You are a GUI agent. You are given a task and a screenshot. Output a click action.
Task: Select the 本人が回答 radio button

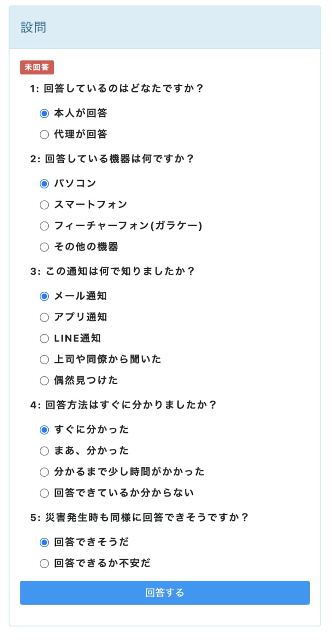[x=44, y=114]
